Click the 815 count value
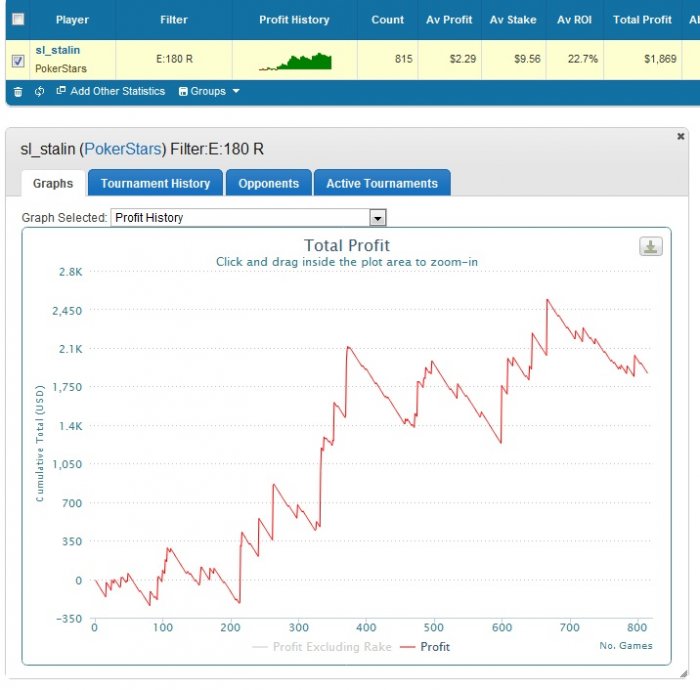The image size is (700, 690). [404, 59]
